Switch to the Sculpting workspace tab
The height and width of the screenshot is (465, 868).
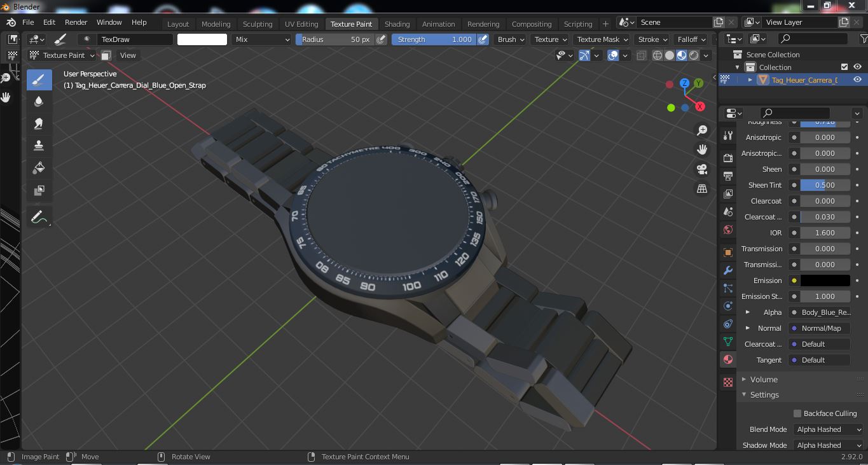258,24
